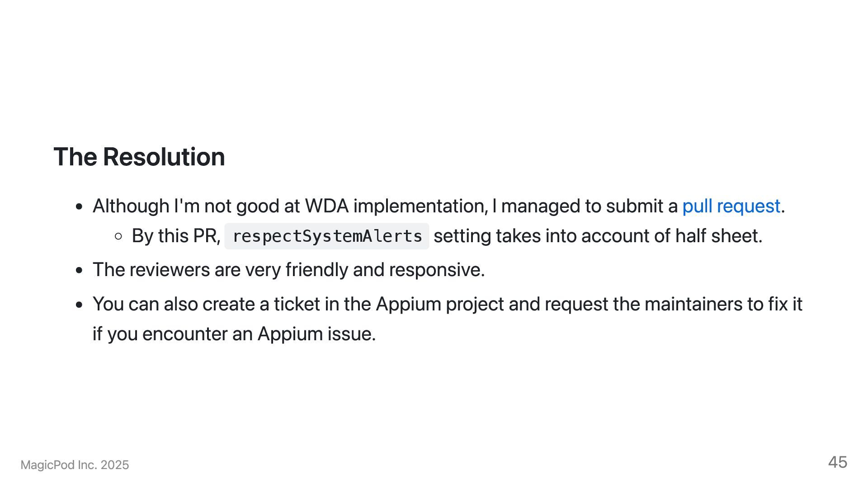Click bullet dot before 'The reviewers'
This screenshot has width=868, height=488.
80,271
